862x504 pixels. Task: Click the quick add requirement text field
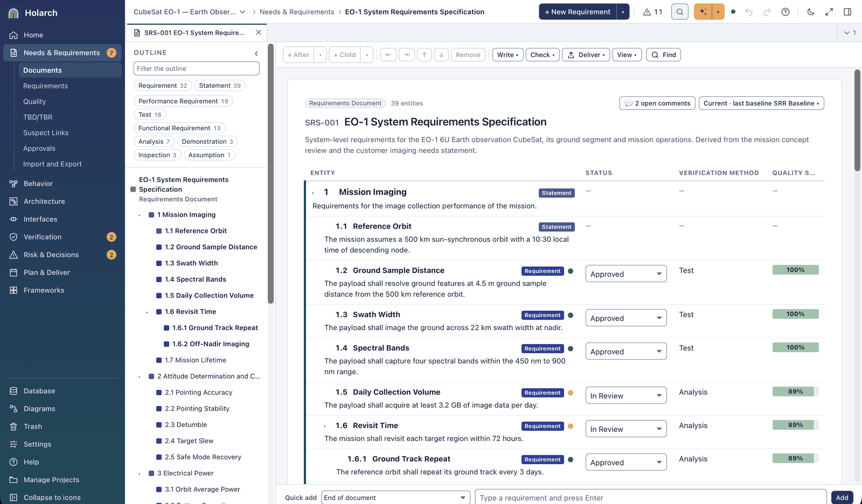point(650,498)
